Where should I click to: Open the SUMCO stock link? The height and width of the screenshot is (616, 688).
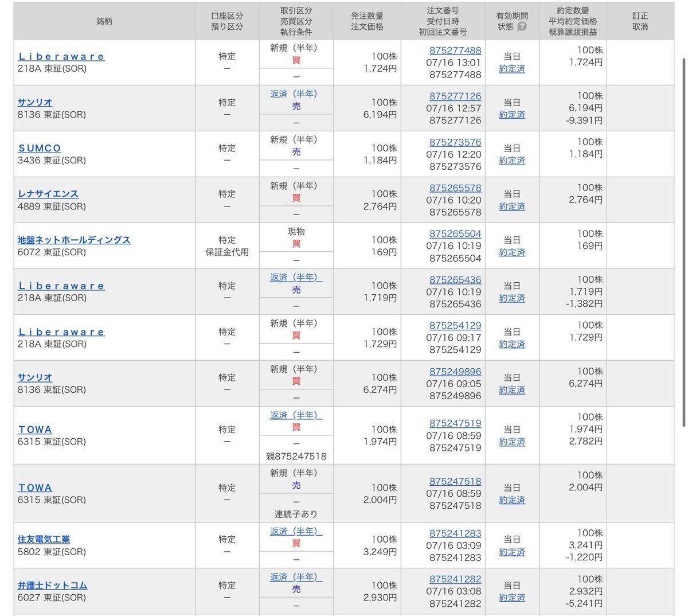pyautogui.click(x=40, y=148)
